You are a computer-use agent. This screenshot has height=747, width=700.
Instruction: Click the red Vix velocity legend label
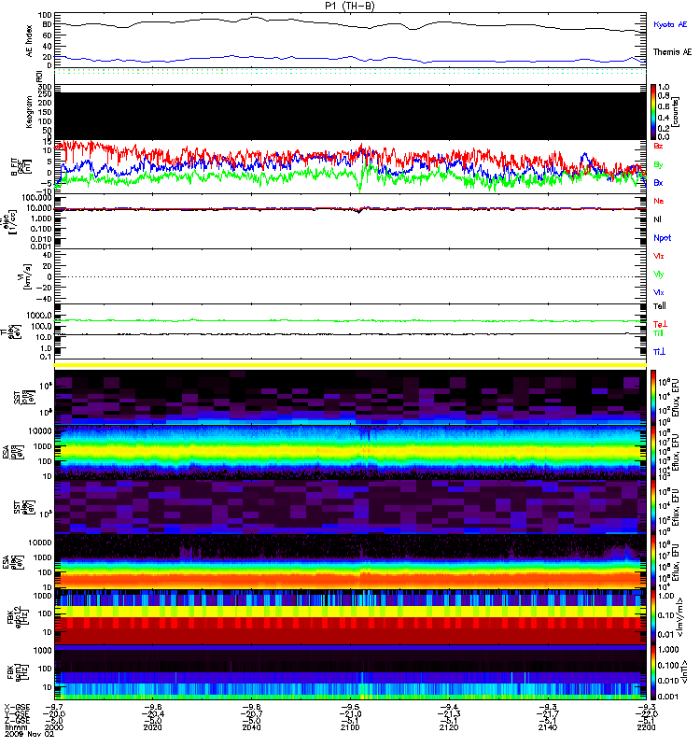pos(659,256)
